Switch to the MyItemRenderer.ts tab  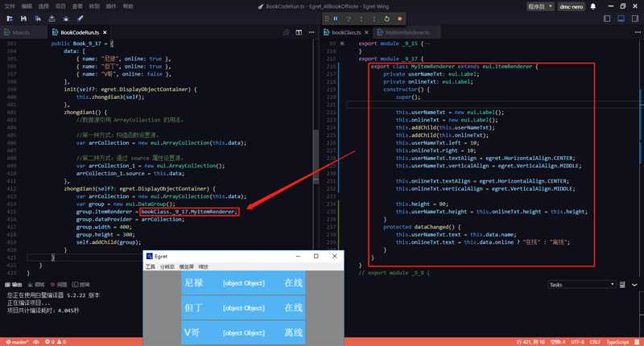pyautogui.click(x=407, y=32)
